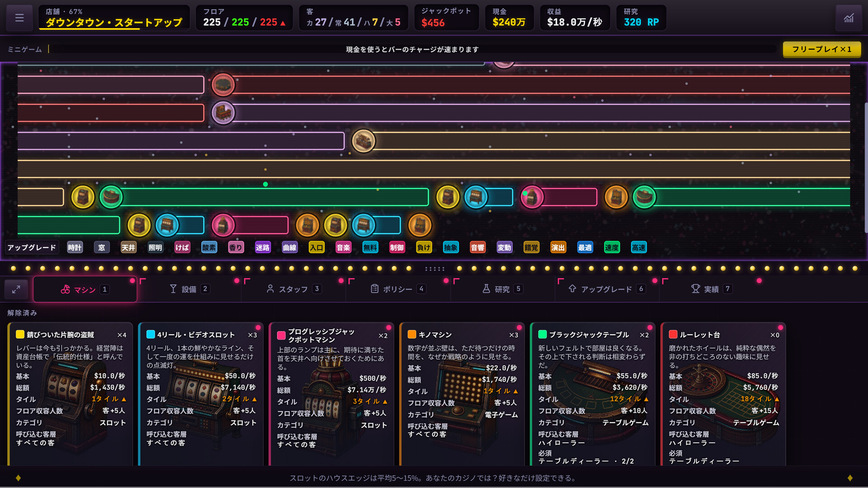Image resolution: width=868 pixels, height=488 pixels.
Task: Click the 収益 $18.0万/秒 display
Action: [x=575, y=18]
